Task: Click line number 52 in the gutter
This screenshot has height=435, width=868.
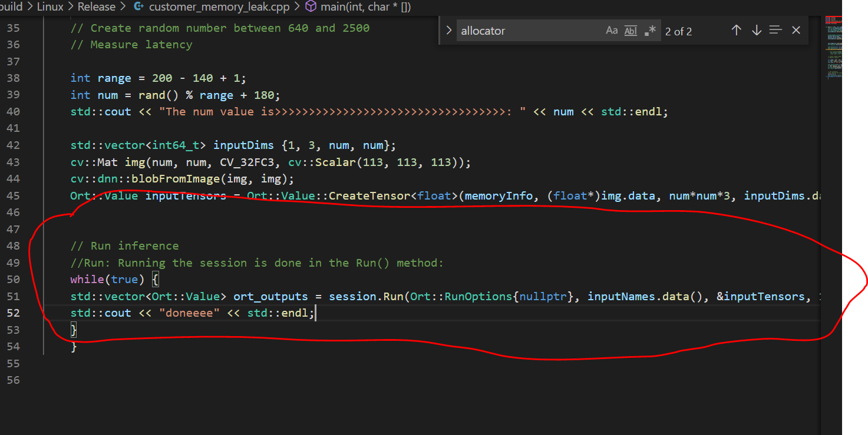Action: [x=14, y=313]
